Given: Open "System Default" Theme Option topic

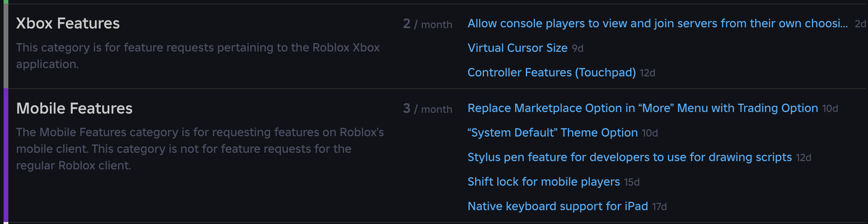Looking at the screenshot, I should [552, 133].
